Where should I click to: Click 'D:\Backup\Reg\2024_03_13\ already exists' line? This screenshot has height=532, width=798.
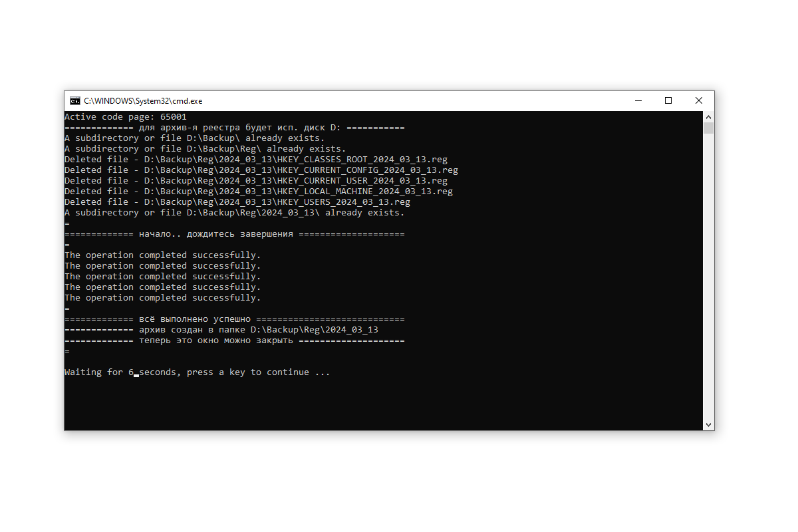[x=235, y=213]
